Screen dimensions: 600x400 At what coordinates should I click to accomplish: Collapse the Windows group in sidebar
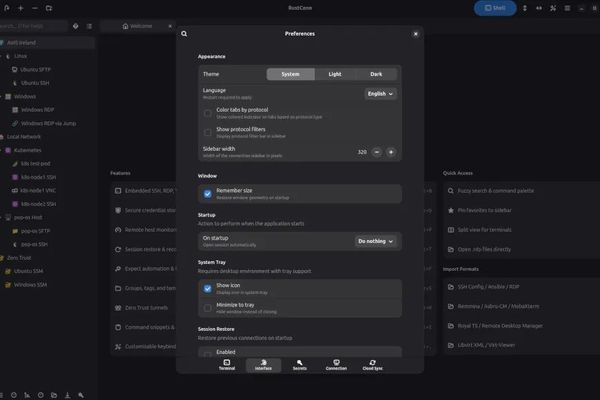click(x=1, y=96)
